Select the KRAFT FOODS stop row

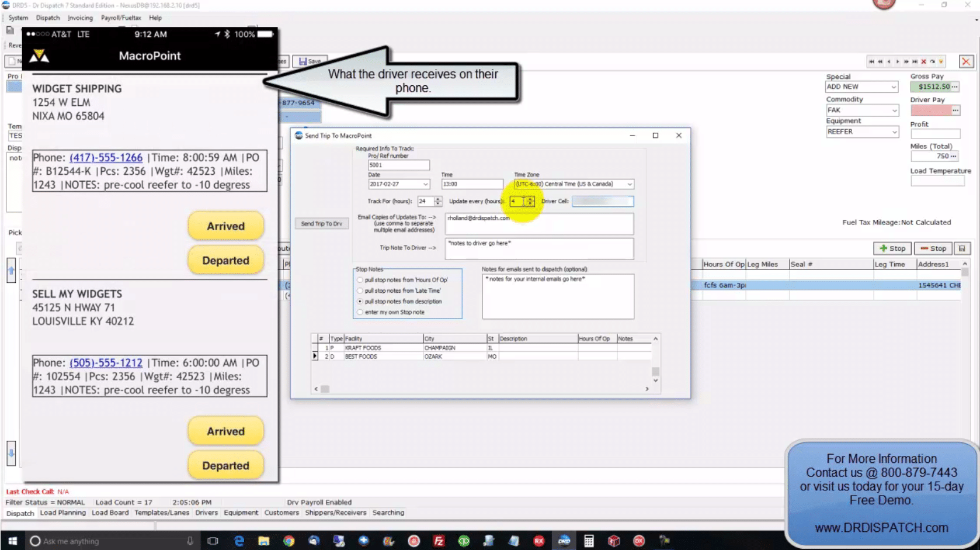[482, 348]
